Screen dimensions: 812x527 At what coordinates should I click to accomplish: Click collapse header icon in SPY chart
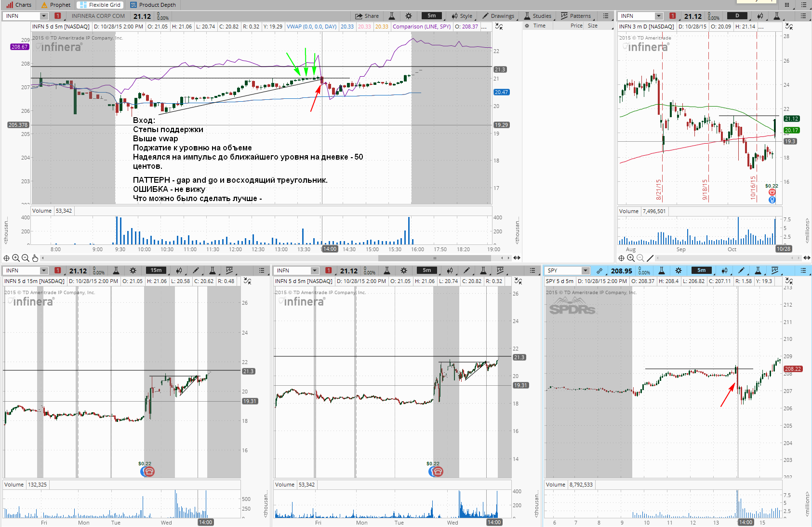789,281
